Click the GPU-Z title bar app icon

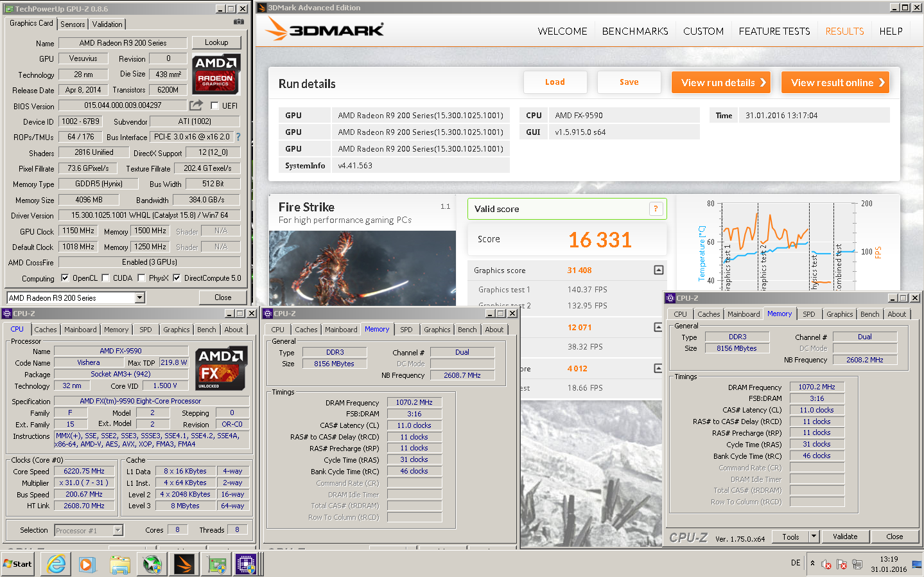coord(9,9)
